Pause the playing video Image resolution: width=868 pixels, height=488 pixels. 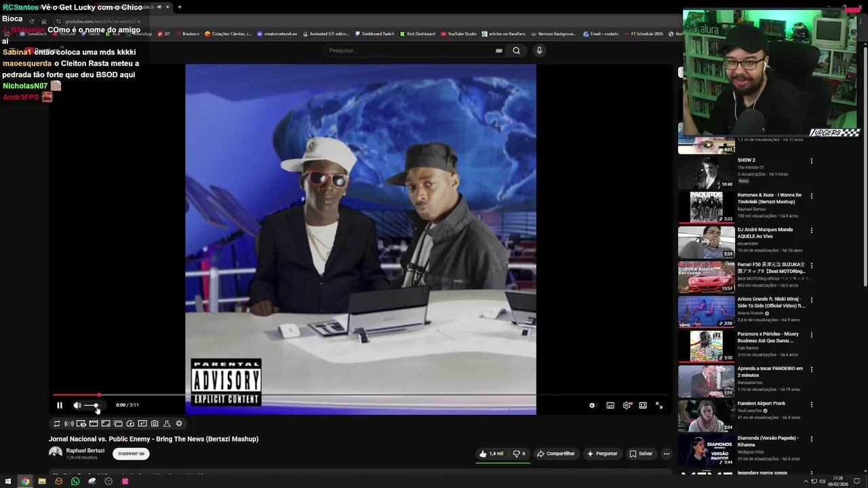point(60,405)
